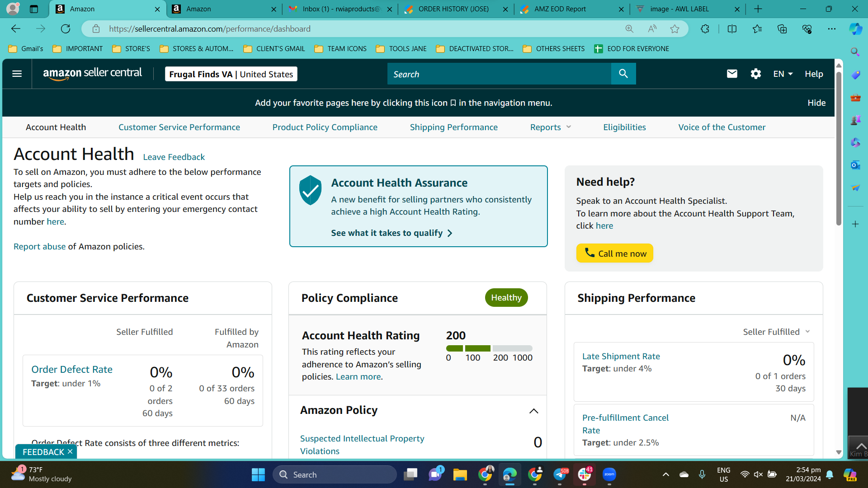Click the Call me now button

tap(614, 253)
